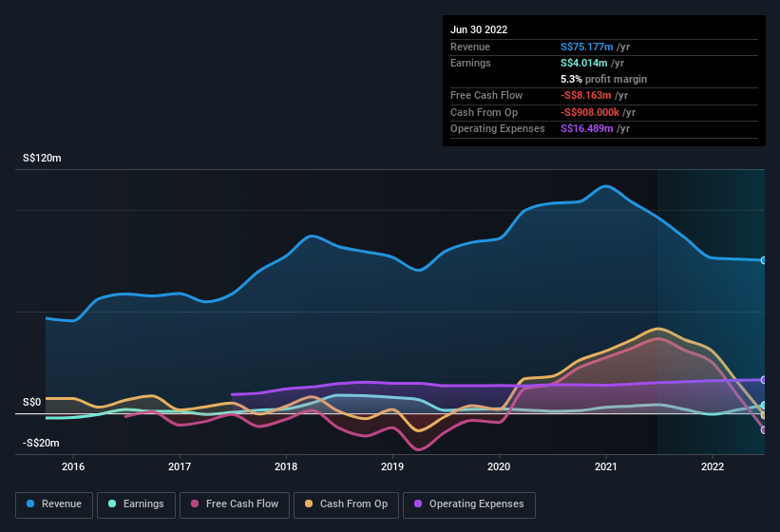
Task: Click the Operating Expenses purple endpoint marker
Action: 764,380
